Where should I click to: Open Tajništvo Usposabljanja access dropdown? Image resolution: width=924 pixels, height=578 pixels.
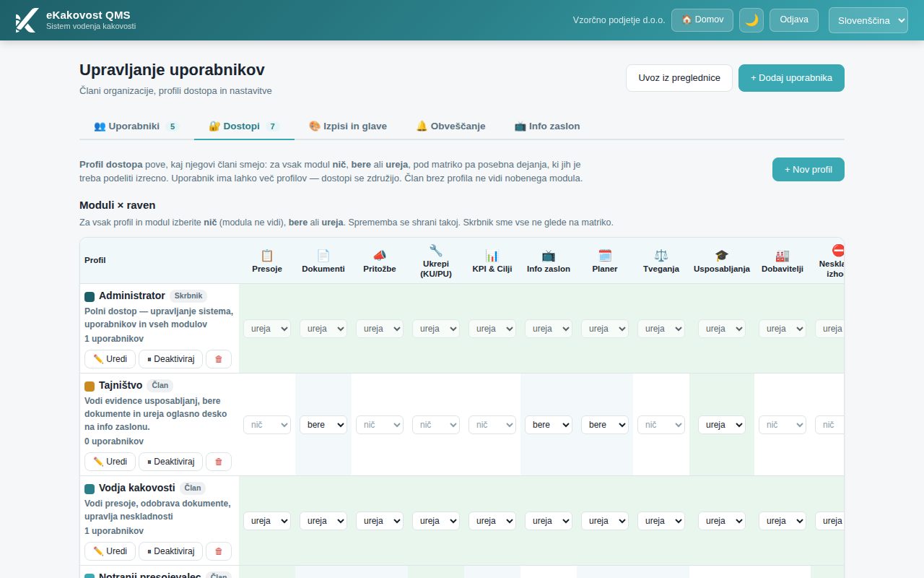click(722, 425)
